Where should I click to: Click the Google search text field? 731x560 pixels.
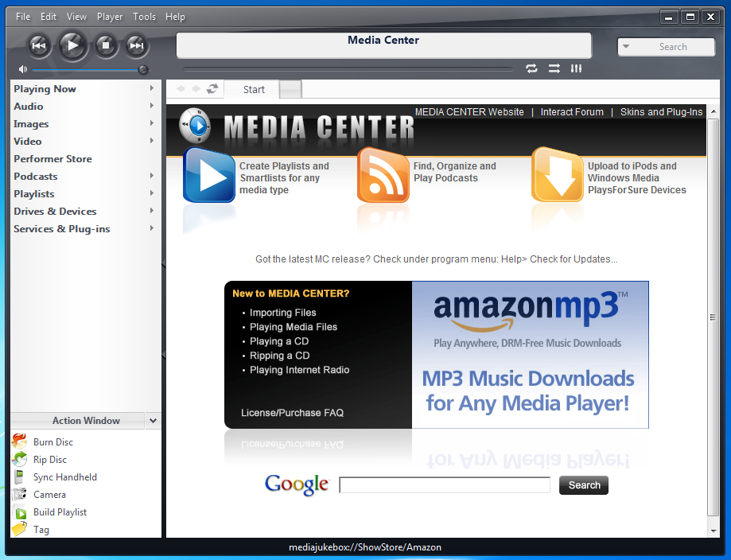(445, 485)
